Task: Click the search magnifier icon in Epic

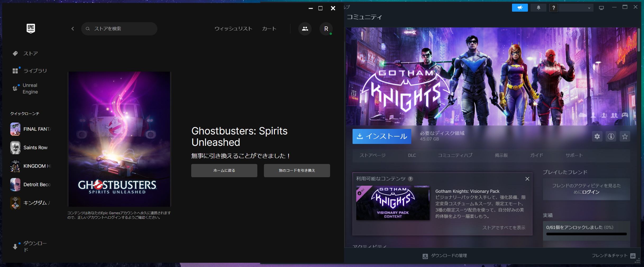Action: [88, 29]
